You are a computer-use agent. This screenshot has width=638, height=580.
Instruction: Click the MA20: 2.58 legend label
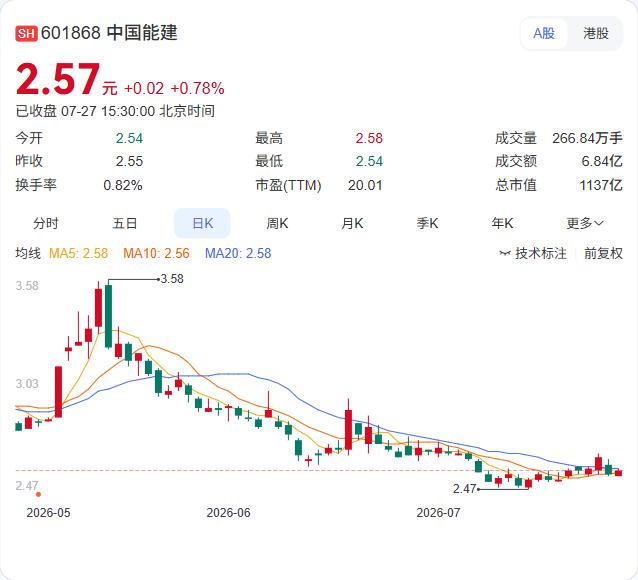238,253
